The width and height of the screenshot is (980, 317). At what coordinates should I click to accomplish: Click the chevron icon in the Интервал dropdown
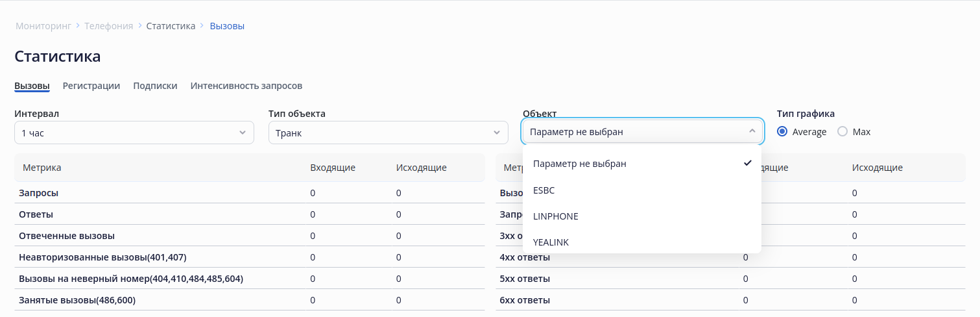(243, 133)
